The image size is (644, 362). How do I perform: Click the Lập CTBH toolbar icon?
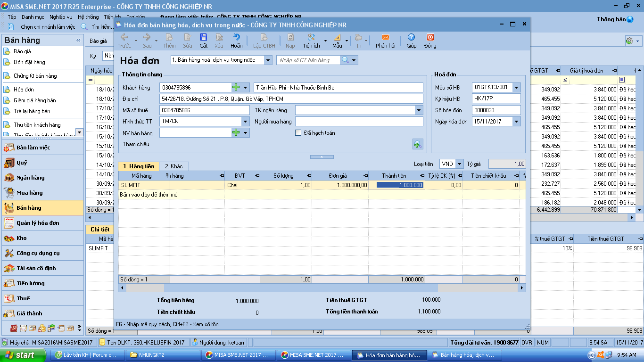tap(264, 37)
